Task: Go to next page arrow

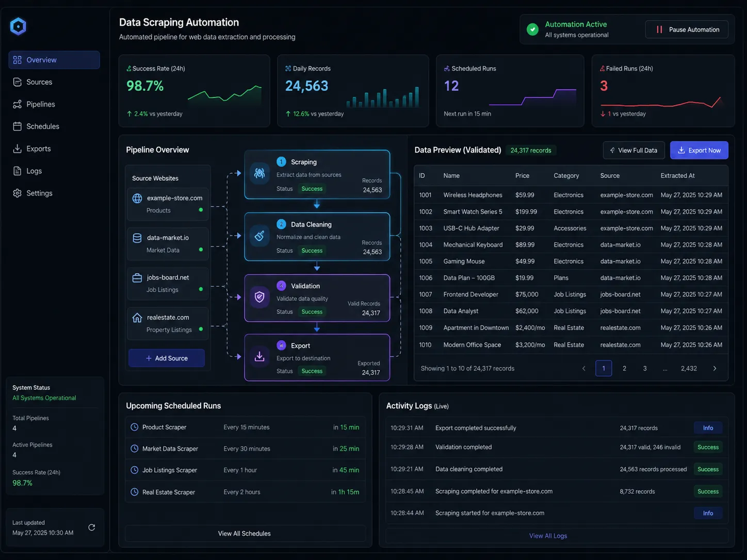Action: pos(714,368)
